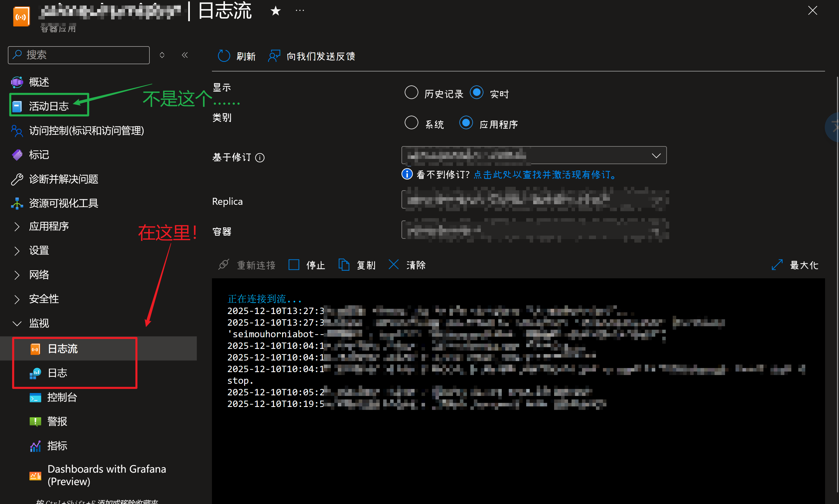839x504 pixels.
Task: Click the 点击此处以查找并激活现有修订 link
Action: [544, 175]
